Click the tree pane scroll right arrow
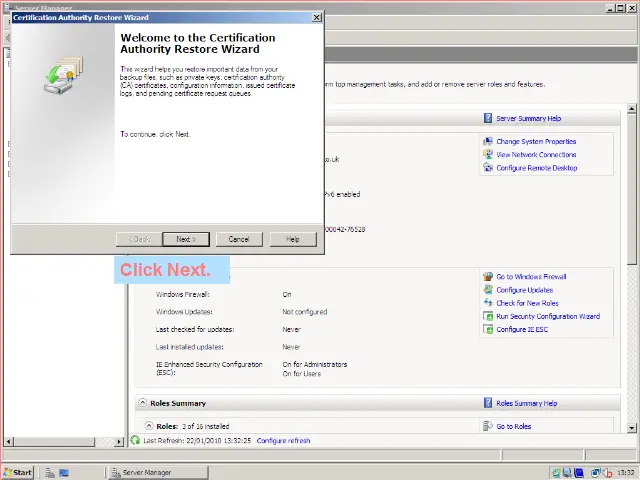Viewport: 640px width, 480px height. (119, 441)
